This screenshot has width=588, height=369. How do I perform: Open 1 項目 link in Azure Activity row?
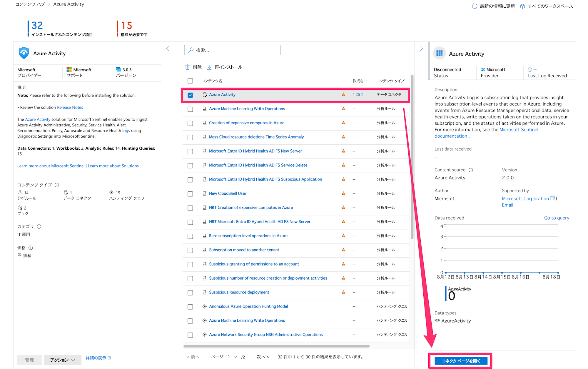358,95
